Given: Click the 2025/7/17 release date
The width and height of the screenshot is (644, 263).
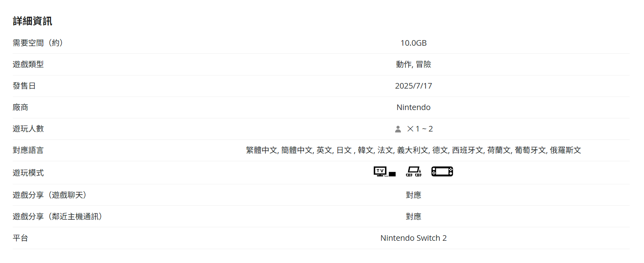Looking at the screenshot, I should click(x=413, y=86).
